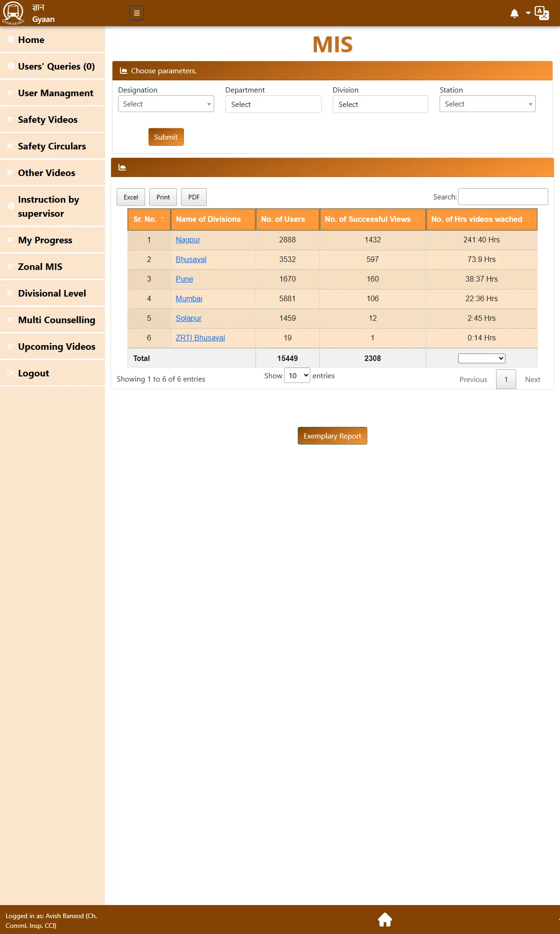Image resolution: width=560 pixels, height=934 pixels.
Task: Click the Previous pagination button
Action: click(x=473, y=380)
